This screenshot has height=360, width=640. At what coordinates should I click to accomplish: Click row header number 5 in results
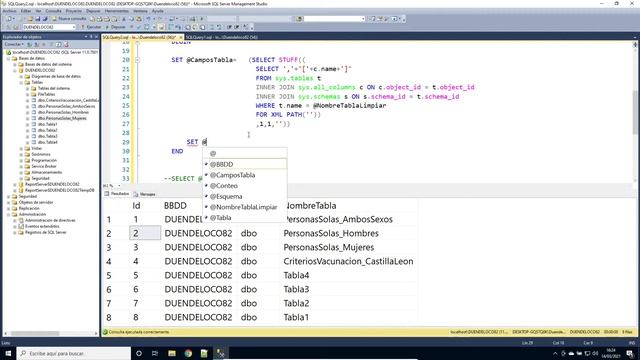[x=109, y=275]
